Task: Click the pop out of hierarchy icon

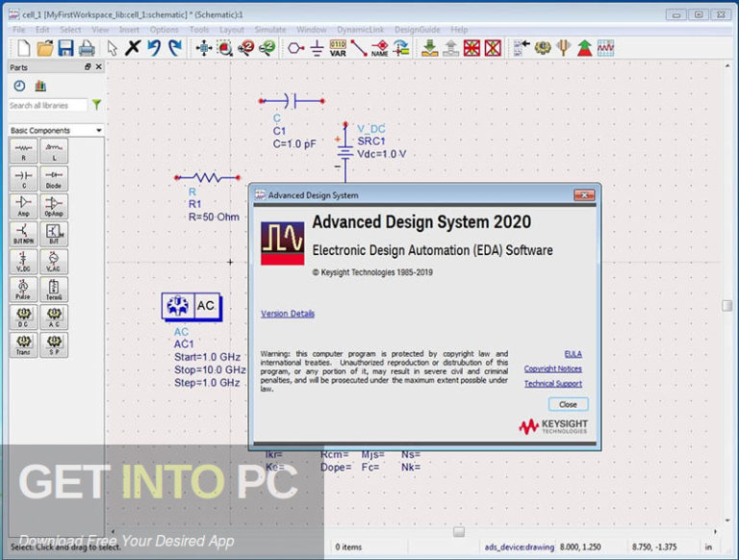Action: [450, 48]
